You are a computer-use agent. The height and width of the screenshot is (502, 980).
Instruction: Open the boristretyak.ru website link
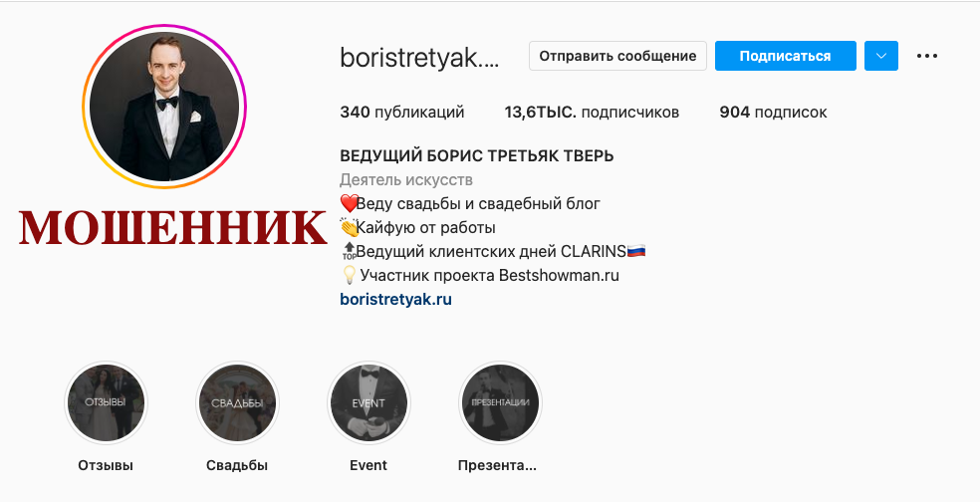pos(395,299)
